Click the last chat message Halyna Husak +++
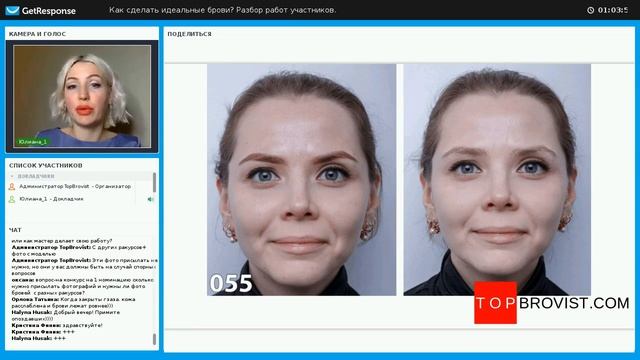 tap(38, 338)
